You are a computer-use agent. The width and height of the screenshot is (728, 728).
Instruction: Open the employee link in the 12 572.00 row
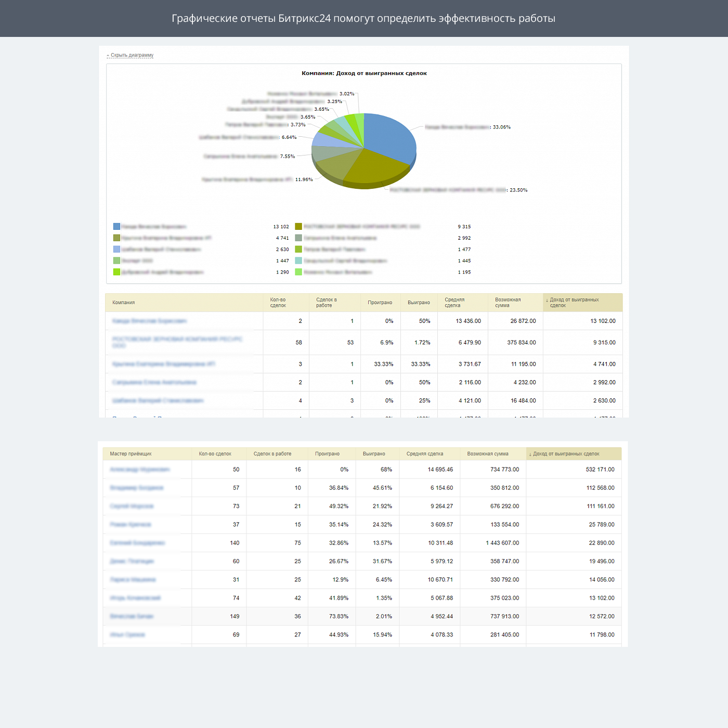(x=132, y=616)
